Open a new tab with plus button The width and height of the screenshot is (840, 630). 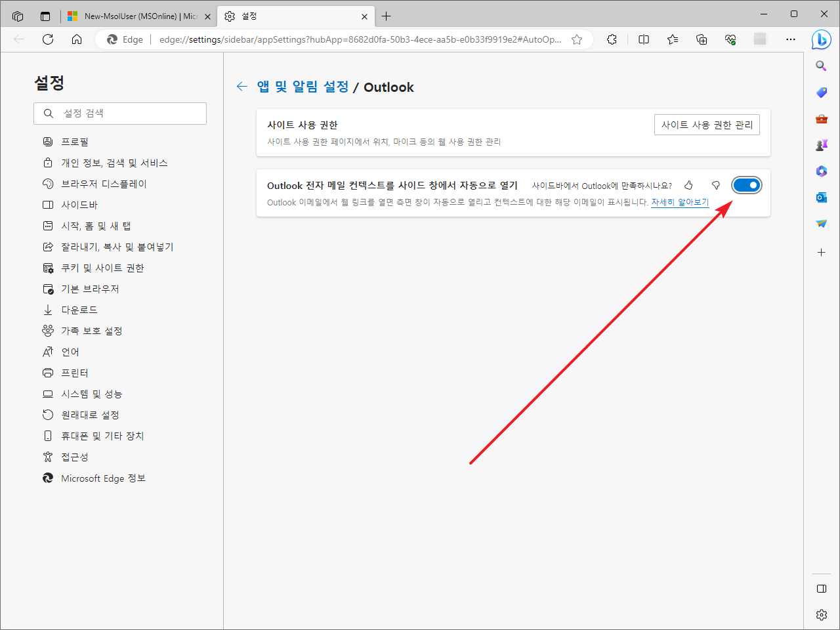point(387,16)
